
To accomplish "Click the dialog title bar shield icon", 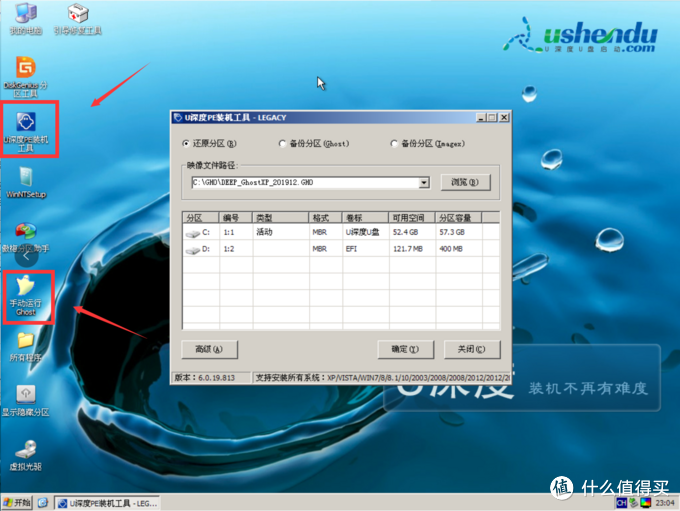I will point(178,118).
